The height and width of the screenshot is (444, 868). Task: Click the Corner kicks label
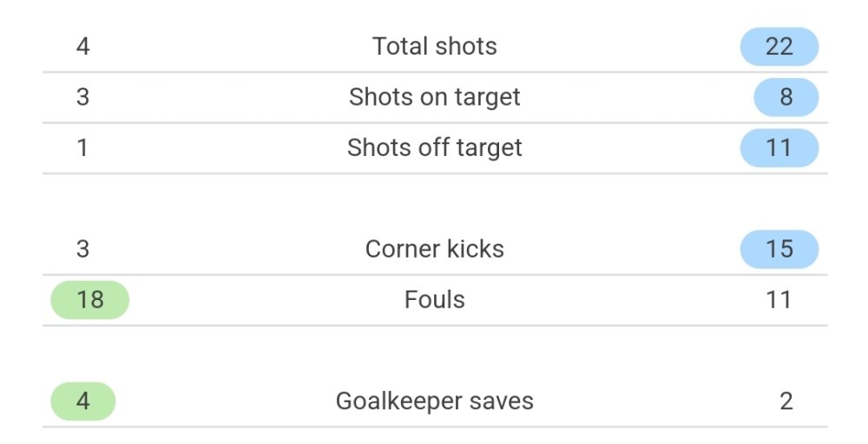click(435, 250)
